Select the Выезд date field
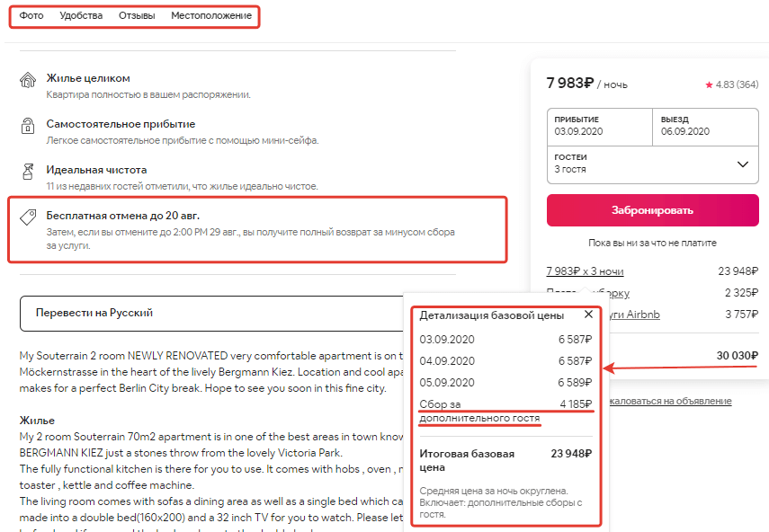This screenshot has height=532, width=769. coord(705,126)
